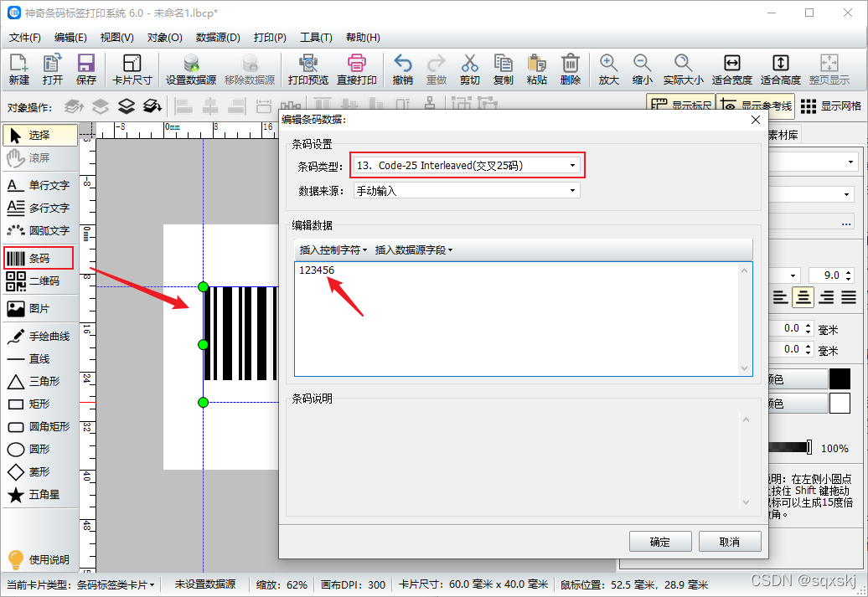Toggle 显示网格 show grid
The width and height of the screenshot is (868, 597).
point(831,106)
